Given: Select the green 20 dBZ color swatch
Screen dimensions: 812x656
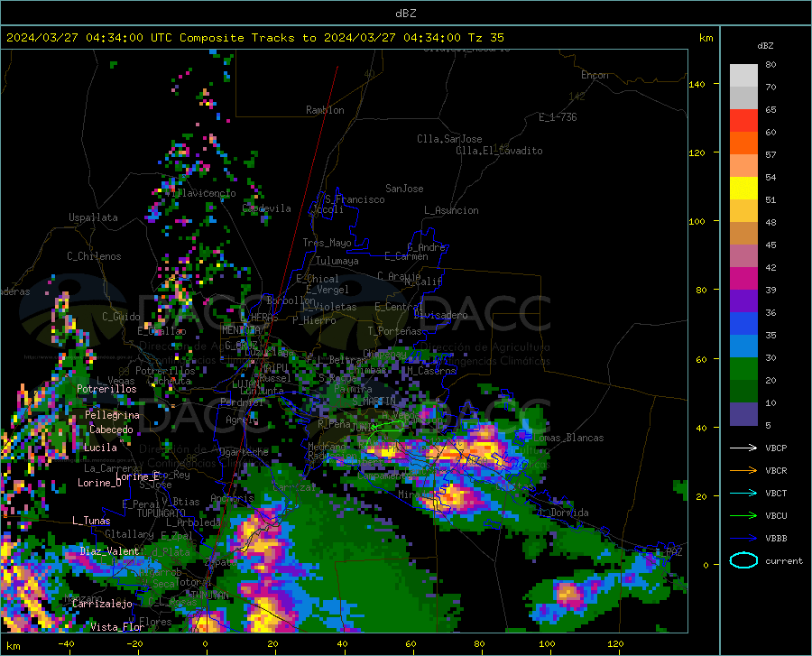Looking at the screenshot, I should pos(743,369).
